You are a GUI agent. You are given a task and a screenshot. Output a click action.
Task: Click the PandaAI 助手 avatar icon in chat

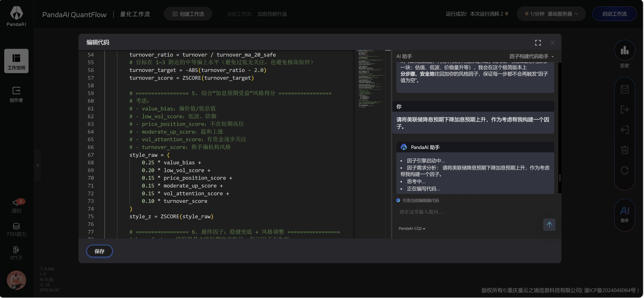click(404, 147)
